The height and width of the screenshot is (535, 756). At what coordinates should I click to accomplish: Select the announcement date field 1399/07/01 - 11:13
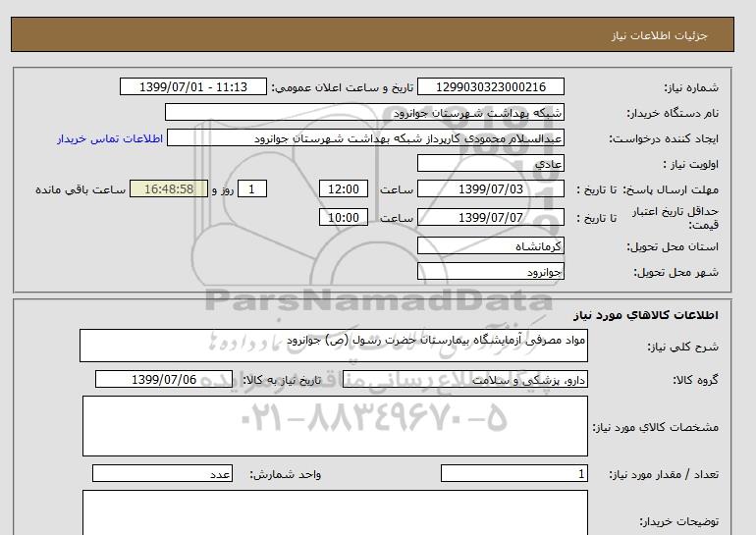[192, 87]
